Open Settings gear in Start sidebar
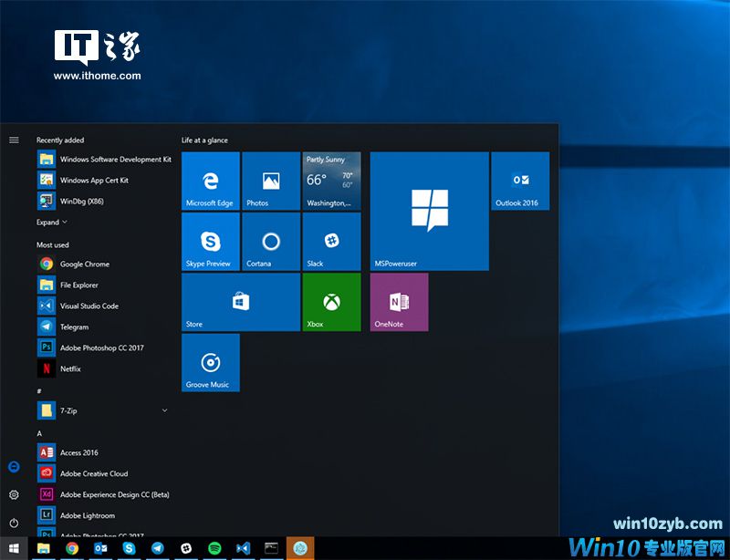Image resolution: width=730 pixels, height=560 pixels. coord(14,494)
